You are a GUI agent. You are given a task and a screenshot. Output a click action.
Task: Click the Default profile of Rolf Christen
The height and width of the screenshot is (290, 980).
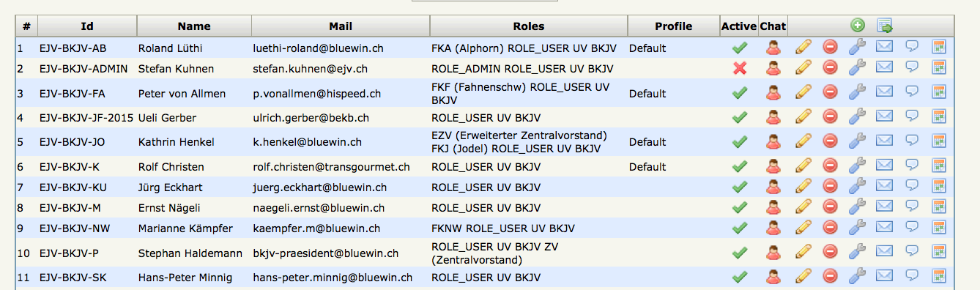click(x=647, y=167)
